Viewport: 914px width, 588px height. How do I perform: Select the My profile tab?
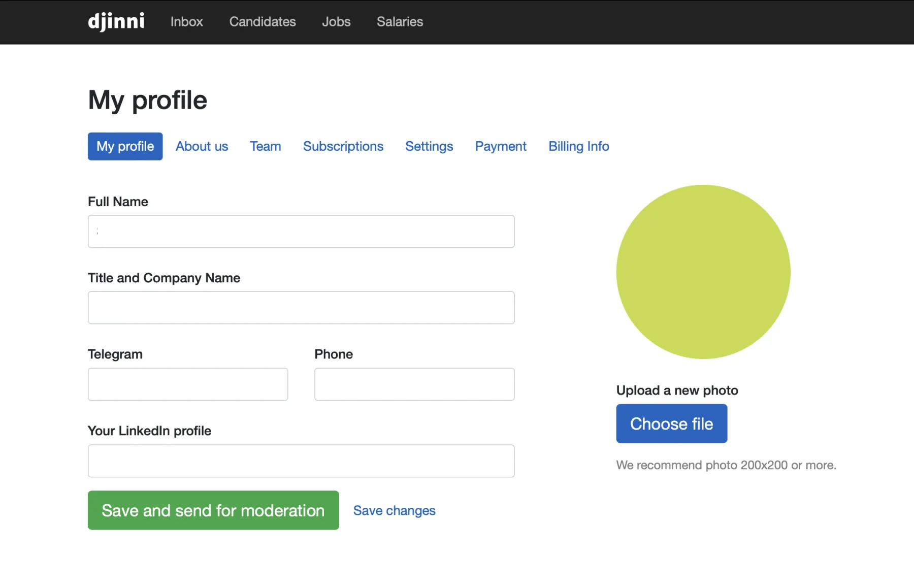(x=125, y=146)
